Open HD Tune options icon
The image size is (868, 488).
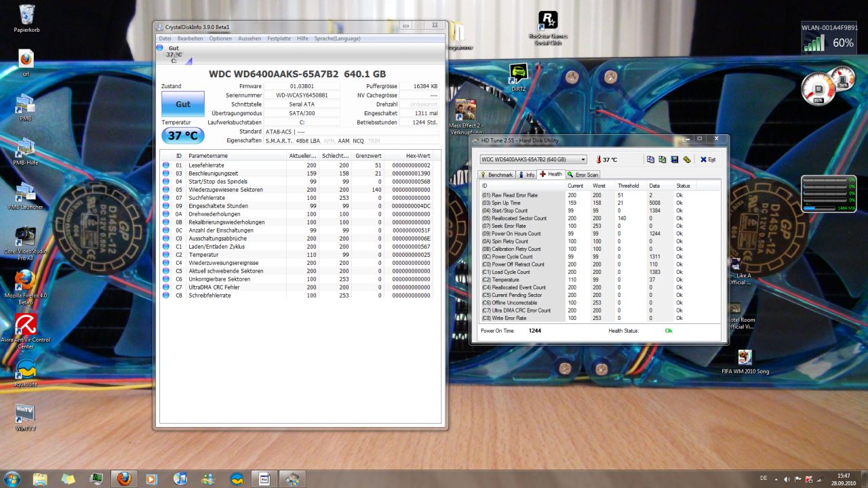[x=687, y=159]
